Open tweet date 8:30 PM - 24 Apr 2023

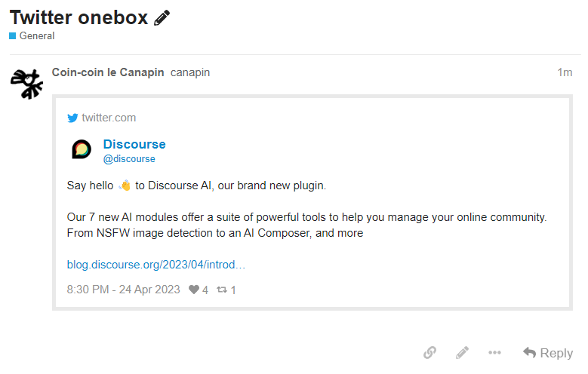coord(123,290)
